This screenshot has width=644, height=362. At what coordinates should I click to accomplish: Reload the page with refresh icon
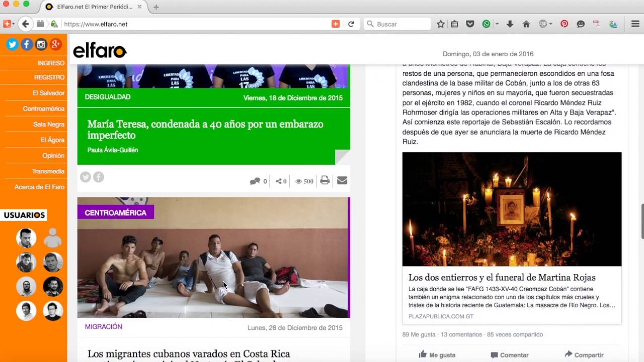(351, 24)
